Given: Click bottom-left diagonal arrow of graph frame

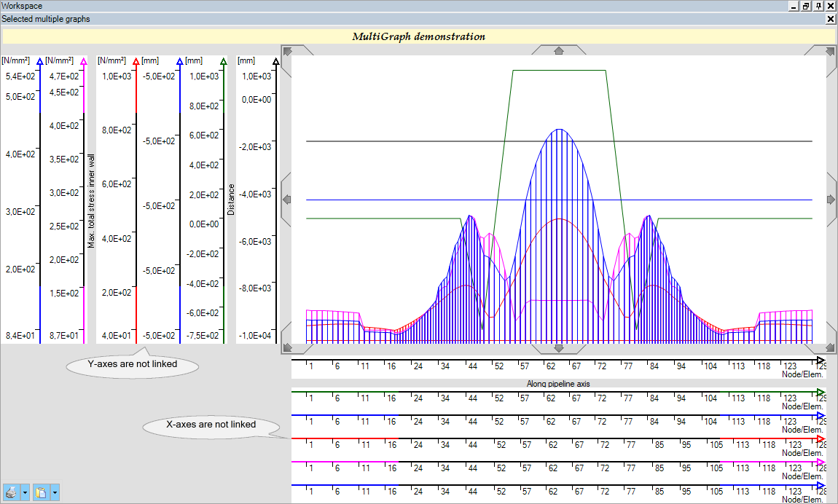Looking at the screenshot, I should point(288,347).
